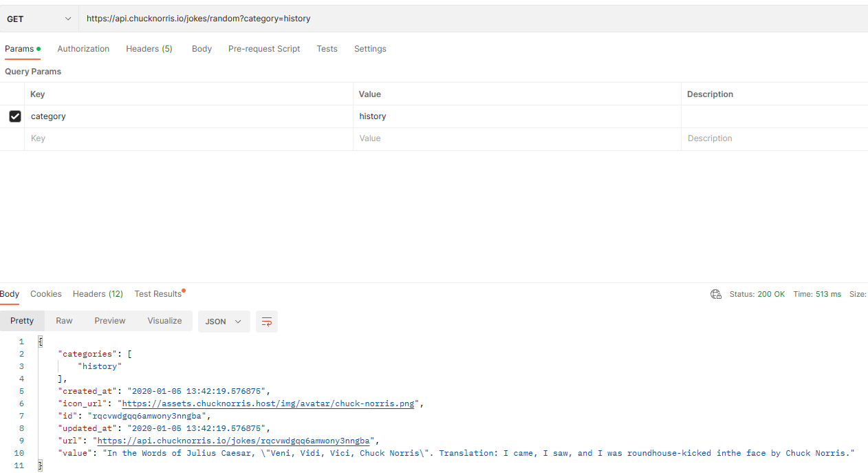Screen dimensions: 868x473
Task: Open the Pre-request Script tab
Action: click(264, 49)
